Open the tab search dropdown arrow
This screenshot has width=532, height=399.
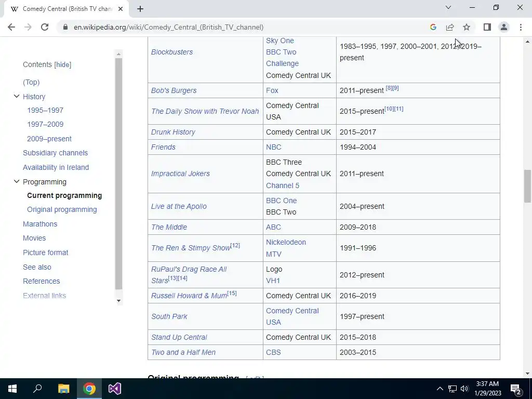(x=448, y=7)
